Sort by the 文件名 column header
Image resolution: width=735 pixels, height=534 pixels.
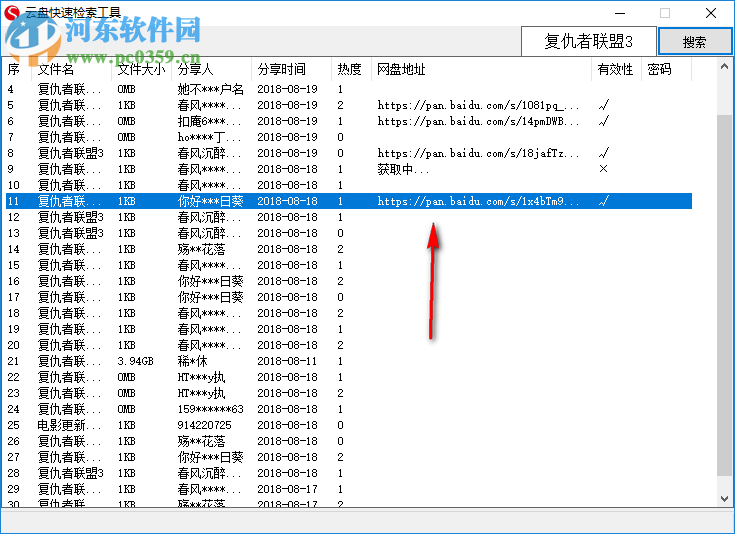click(x=71, y=69)
